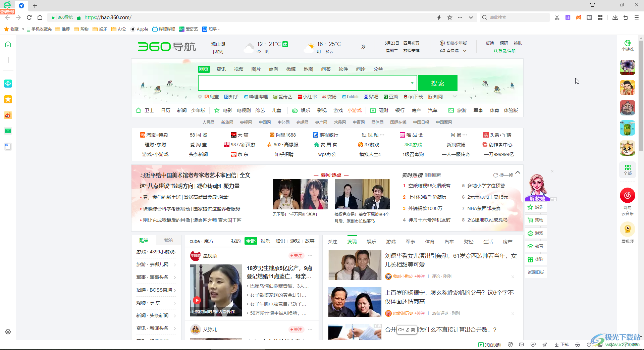This screenshot has height=350, width=644.
Task: Open the 娱乐 floating side menu item
Action: (x=536, y=207)
